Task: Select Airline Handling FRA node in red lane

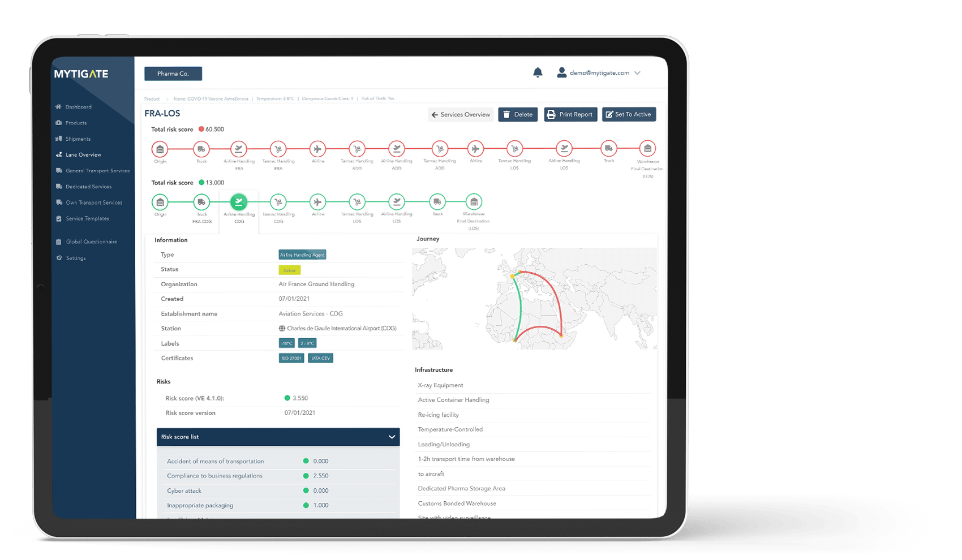Action: coord(239,149)
